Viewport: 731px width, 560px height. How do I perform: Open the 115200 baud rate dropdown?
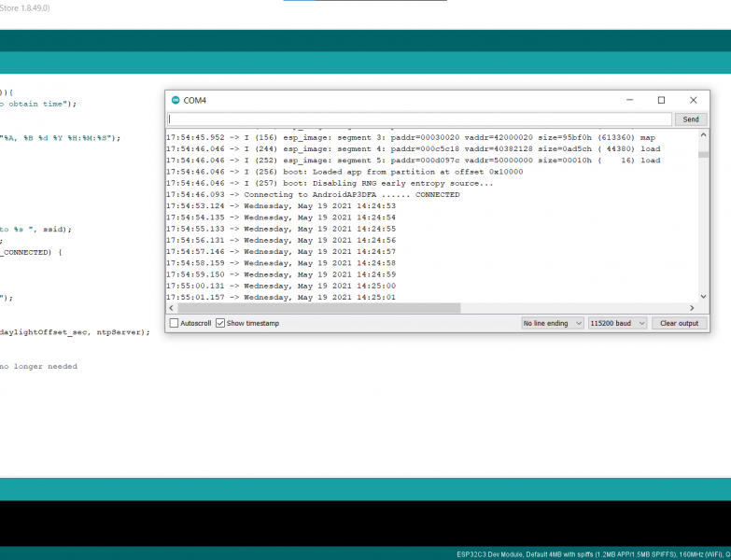coord(615,323)
